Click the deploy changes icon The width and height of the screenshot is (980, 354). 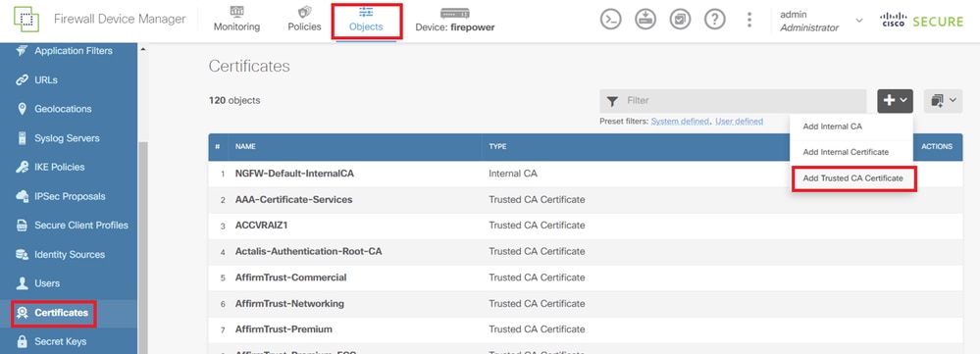pyautogui.click(x=645, y=20)
